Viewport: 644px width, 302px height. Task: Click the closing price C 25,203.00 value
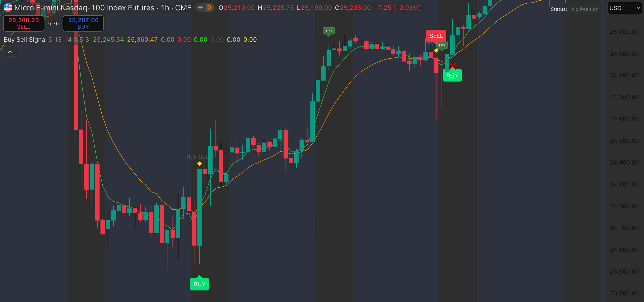click(353, 8)
